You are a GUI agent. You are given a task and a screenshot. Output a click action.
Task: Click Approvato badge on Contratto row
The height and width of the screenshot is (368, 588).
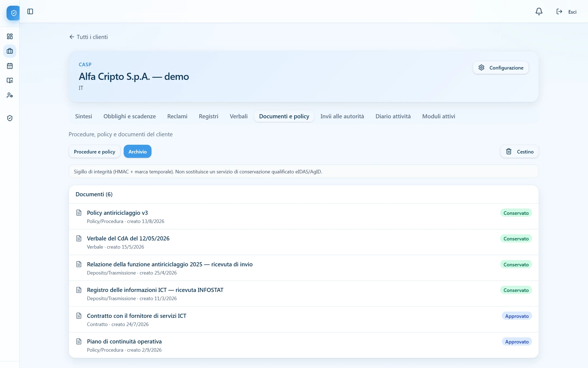[517, 316]
